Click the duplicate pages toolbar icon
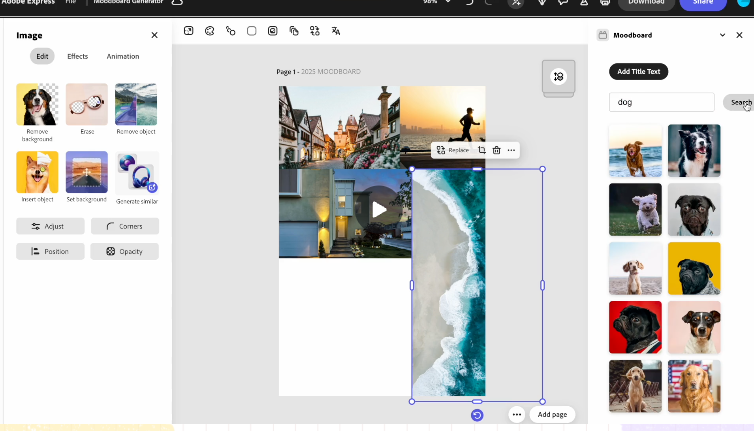This screenshot has height=431, width=754. 294,31
